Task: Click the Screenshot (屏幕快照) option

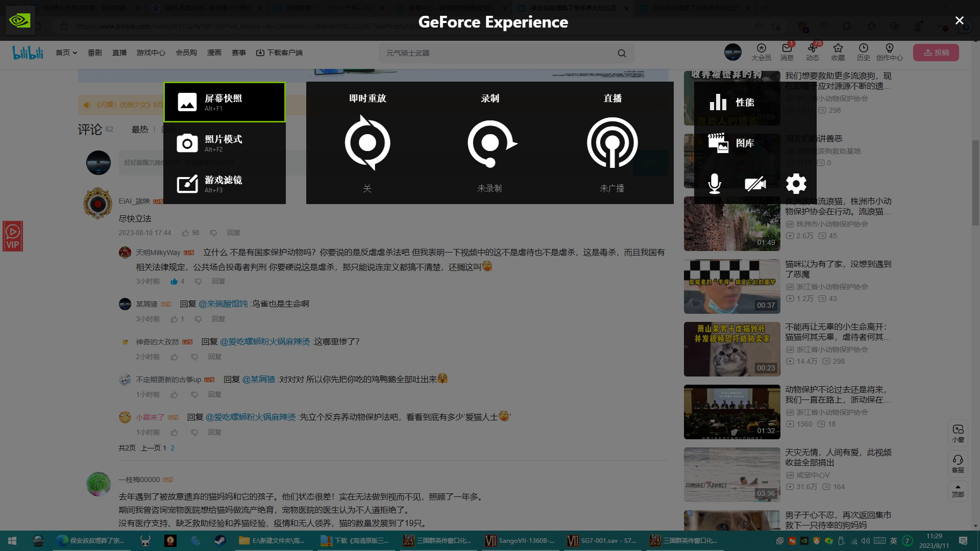Action: click(225, 102)
